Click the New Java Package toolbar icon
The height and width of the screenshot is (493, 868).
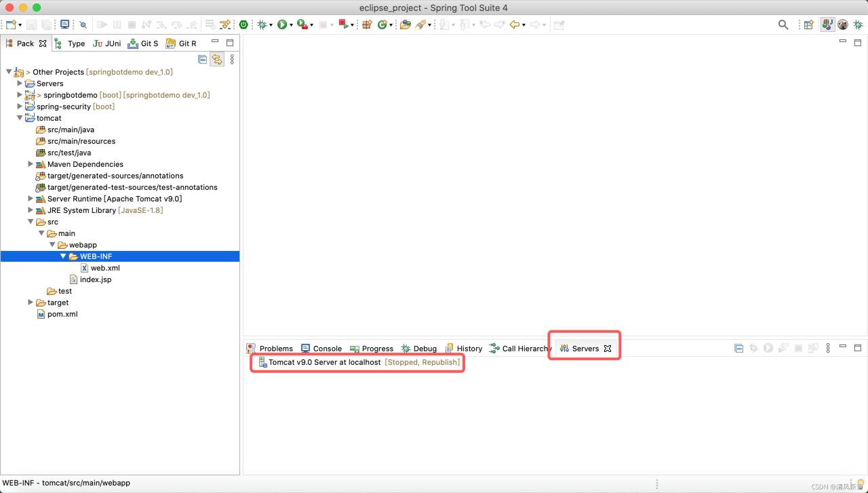click(367, 24)
